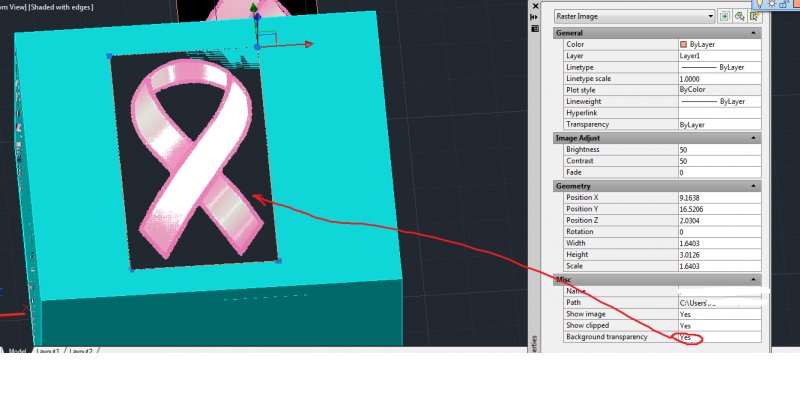Toggle auto-hide for the Properties palette
This screenshot has width=800, height=410.
[x=534, y=17]
